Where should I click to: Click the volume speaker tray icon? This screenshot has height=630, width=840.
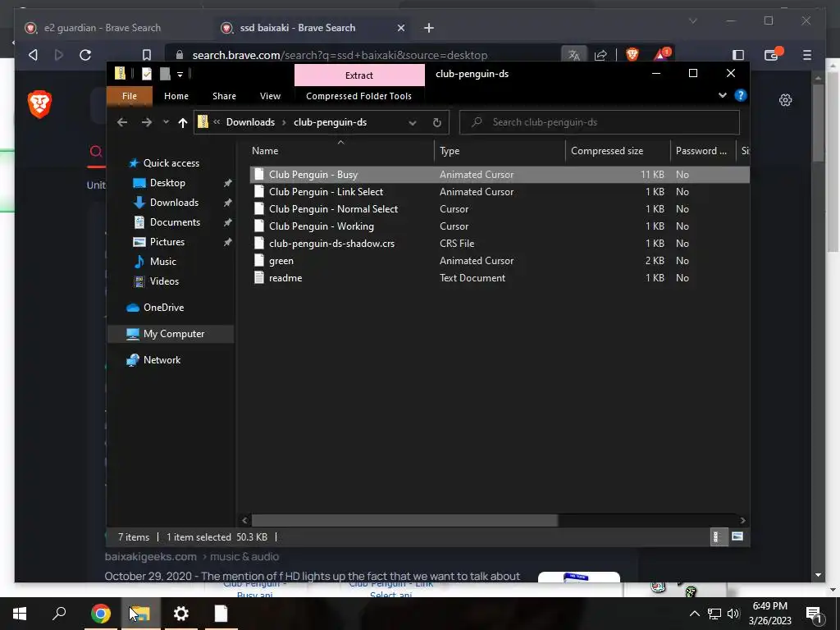click(733, 614)
